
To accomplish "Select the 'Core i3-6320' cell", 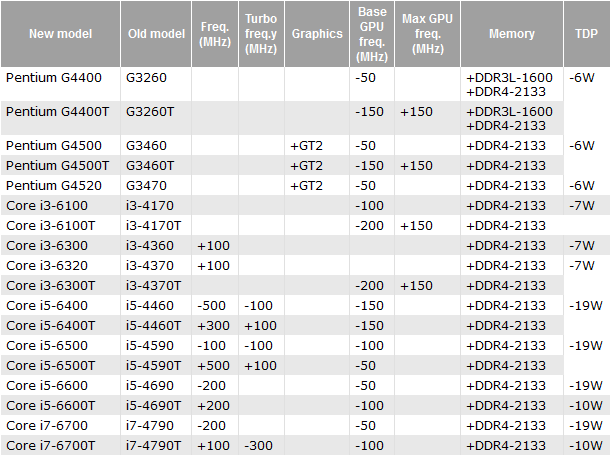I will point(60,265).
